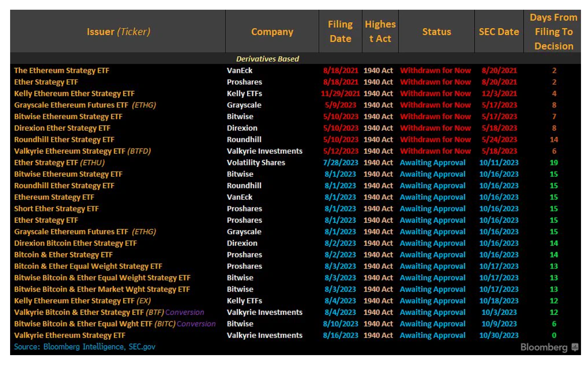Image resolution: width=588 pixels, height=366 pixels.
Task: Click filing date 8/16/2023
Action: point(340,335)
